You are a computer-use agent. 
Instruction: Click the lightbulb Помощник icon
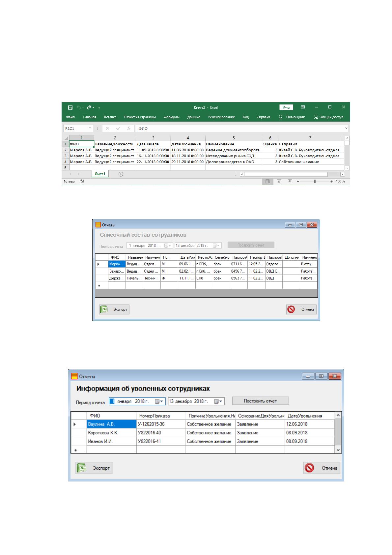[x=280, y=117]
